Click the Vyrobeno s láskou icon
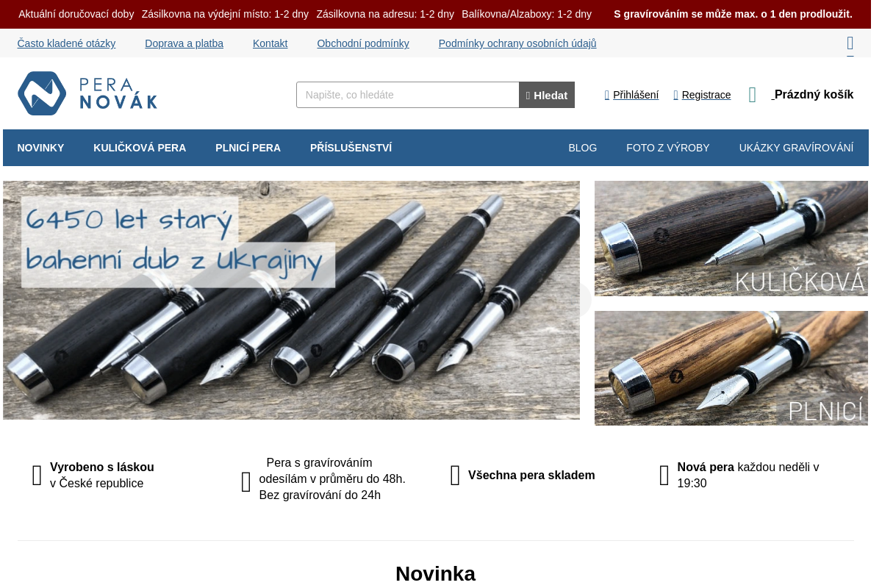The width and height of the screenshot is (882, 588). 37,476
